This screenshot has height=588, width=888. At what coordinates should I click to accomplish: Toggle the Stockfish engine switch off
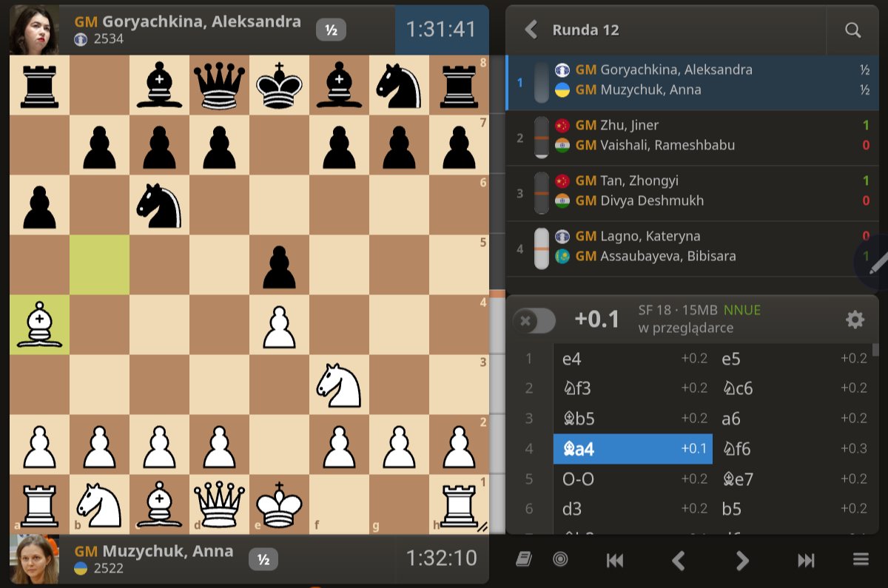click(534, 320)
